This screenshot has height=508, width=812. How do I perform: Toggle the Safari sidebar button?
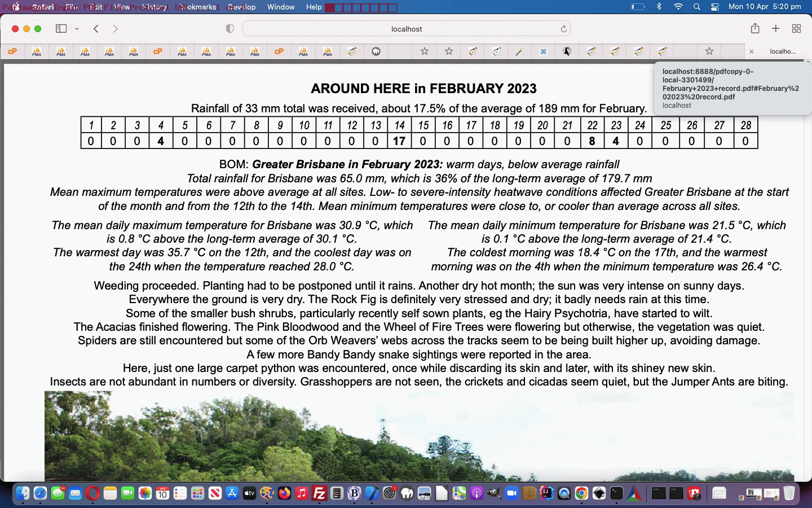pos(61,29)
